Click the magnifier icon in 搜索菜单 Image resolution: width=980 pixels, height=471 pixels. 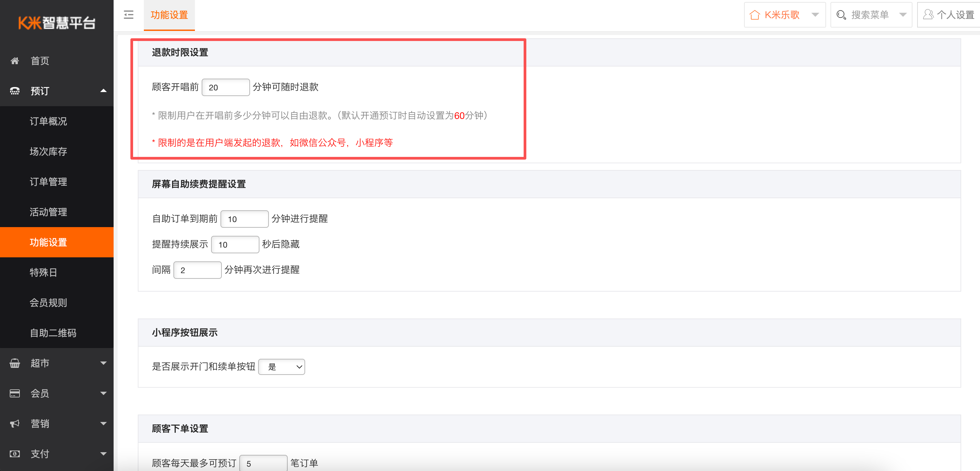pos(841,15)
